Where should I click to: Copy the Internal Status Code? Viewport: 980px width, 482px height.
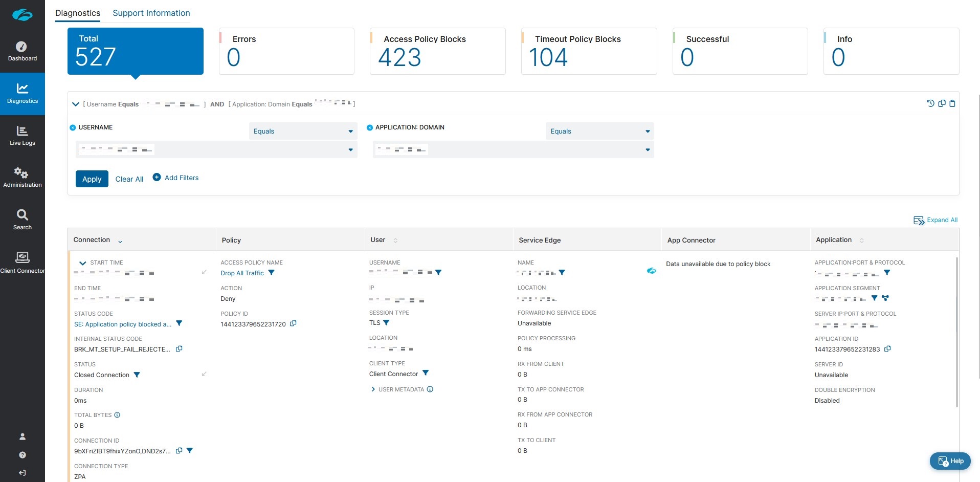click(x=179, y=349)
